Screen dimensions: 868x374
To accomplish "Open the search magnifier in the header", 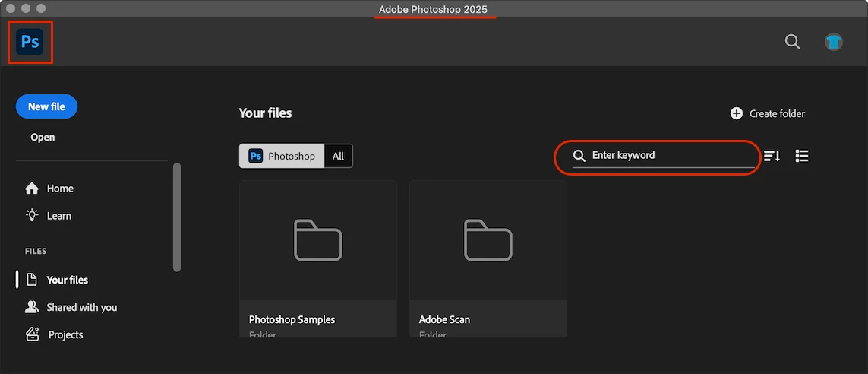I will [x=793, y=42].
